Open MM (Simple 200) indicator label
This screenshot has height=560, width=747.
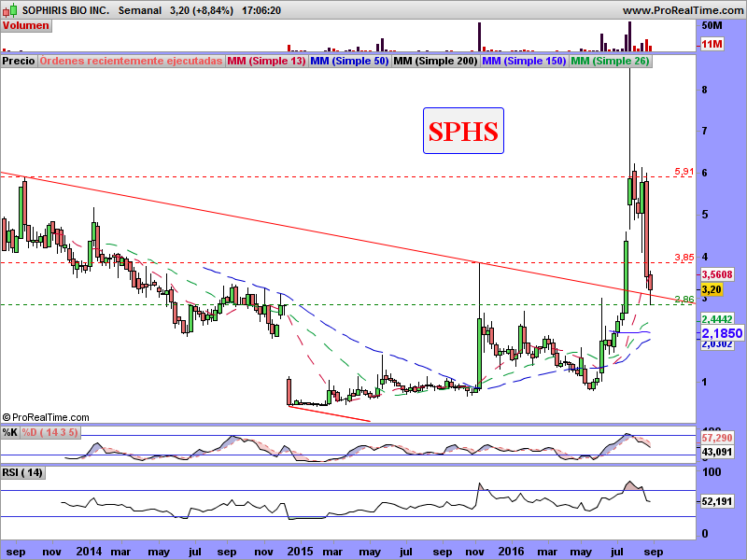(435, 61)
